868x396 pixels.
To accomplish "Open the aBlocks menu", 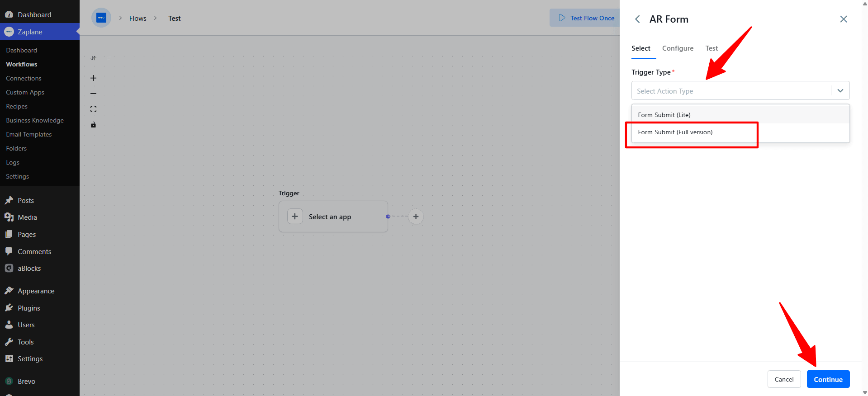I will pyautogui.click(x=40, y=268).
